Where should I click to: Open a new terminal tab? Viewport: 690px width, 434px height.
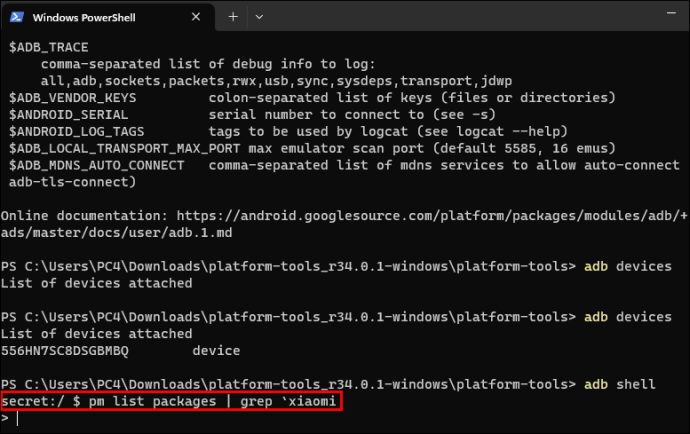coord(233,17)
